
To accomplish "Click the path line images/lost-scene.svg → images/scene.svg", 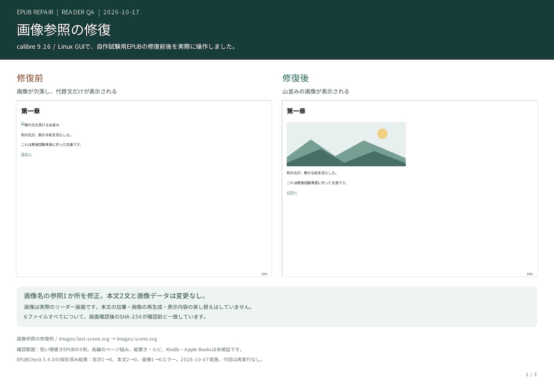I will point(87,339).
